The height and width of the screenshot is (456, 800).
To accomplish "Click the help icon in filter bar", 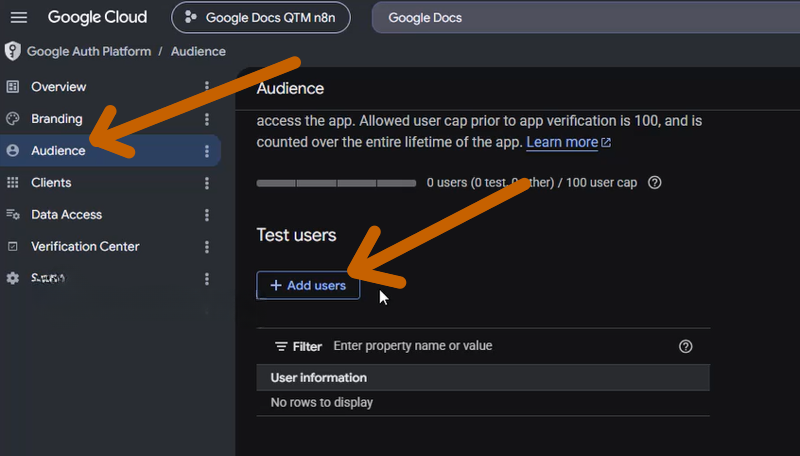I will 686,347.
